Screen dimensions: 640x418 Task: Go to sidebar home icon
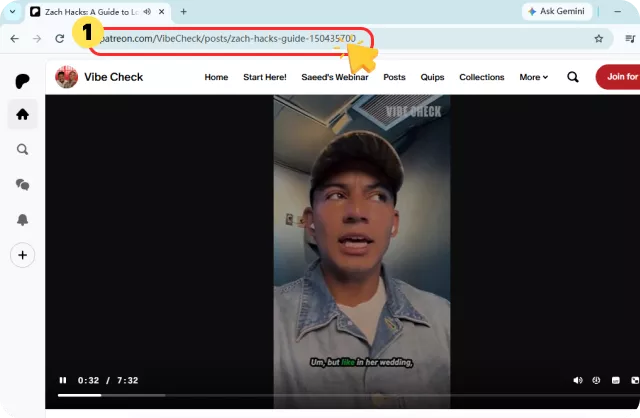pos(22,114)
